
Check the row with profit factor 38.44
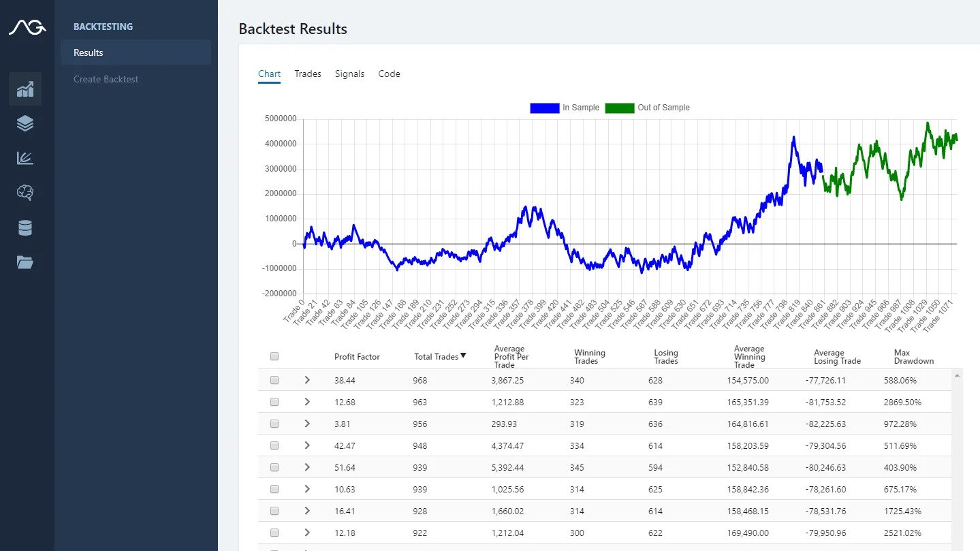point(274,380)
